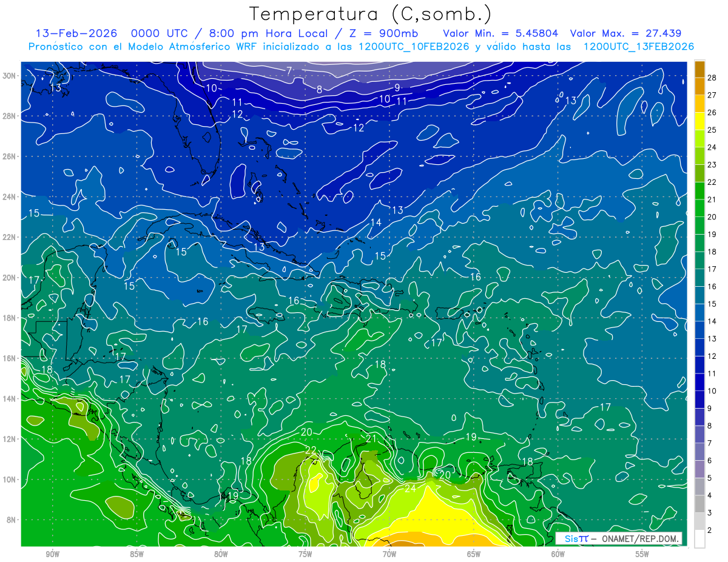Click the "1200UTC_10FEB2026" initialization time text

click(x=414, y=47)
